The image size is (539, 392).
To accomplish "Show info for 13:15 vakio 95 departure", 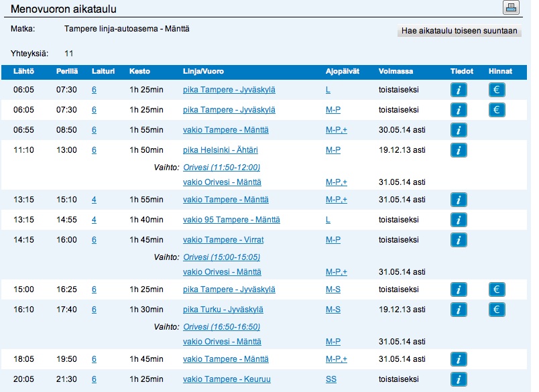I will [459, 220].
